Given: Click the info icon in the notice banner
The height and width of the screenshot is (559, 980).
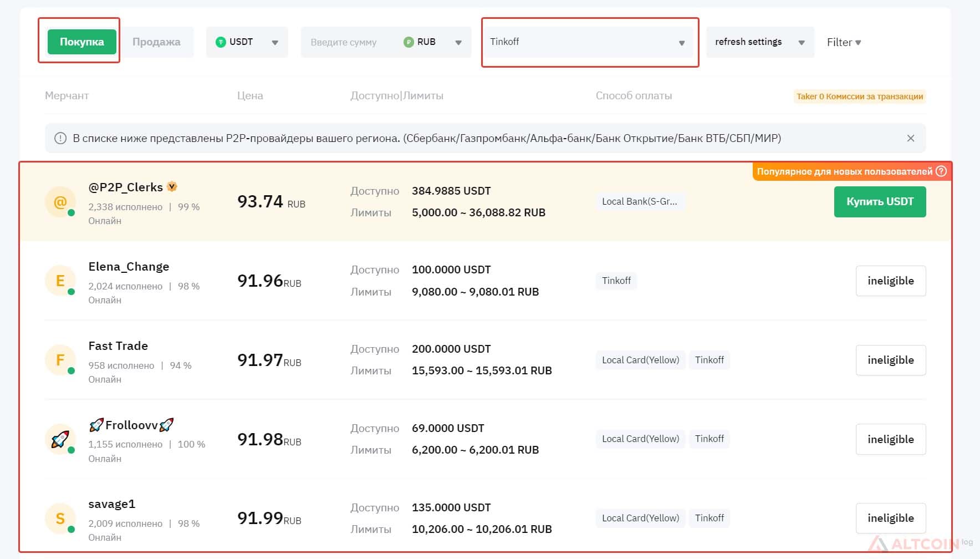Looking at the screenshot, I should coord(60,138).
